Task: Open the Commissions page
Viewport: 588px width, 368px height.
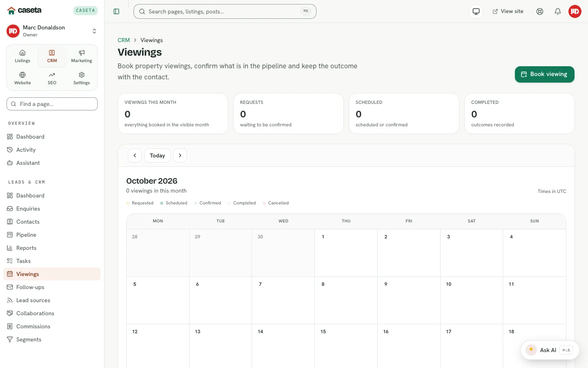Action: (x=52, y=326)
